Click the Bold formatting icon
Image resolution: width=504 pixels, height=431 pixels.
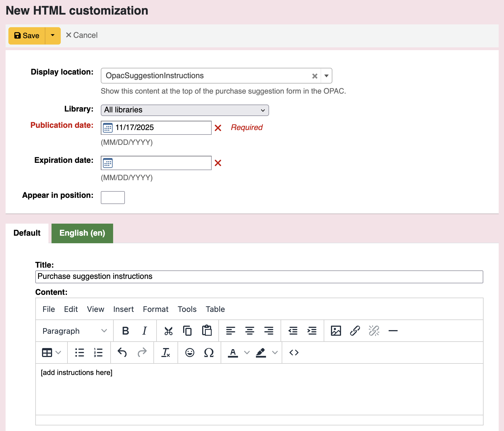click(125, 331)
